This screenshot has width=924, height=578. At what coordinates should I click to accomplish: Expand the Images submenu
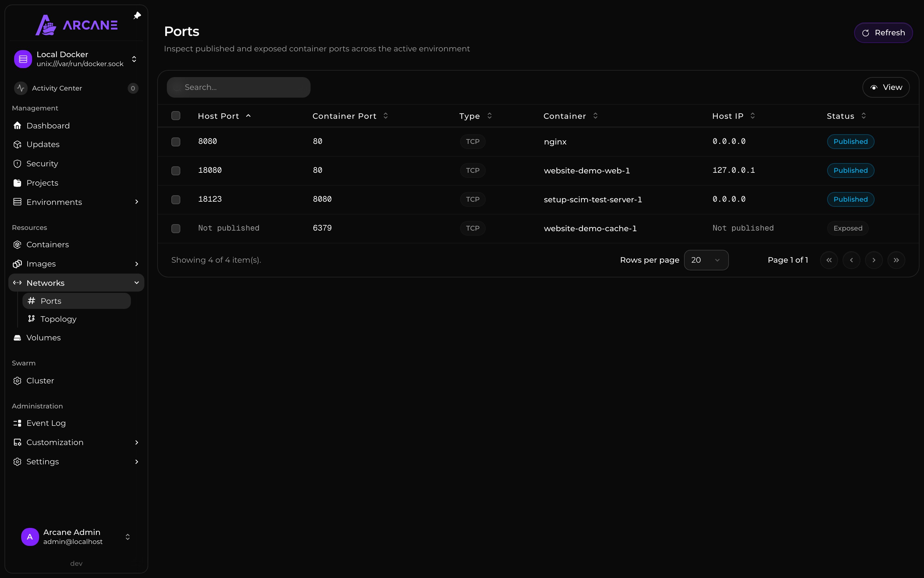point(136,264)
